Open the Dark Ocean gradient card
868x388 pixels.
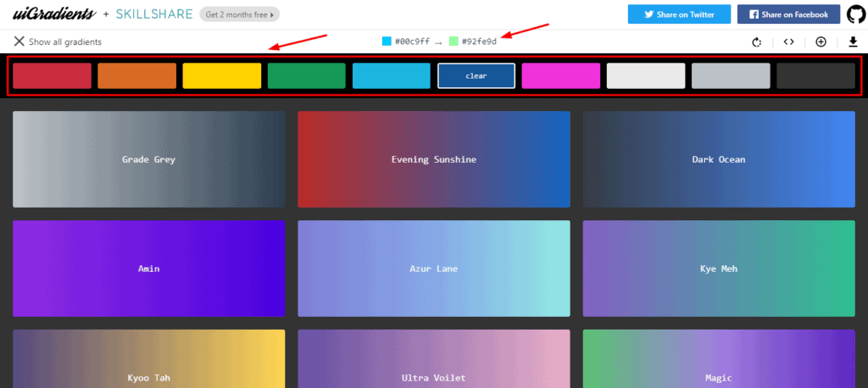click(x=719, y=159)
